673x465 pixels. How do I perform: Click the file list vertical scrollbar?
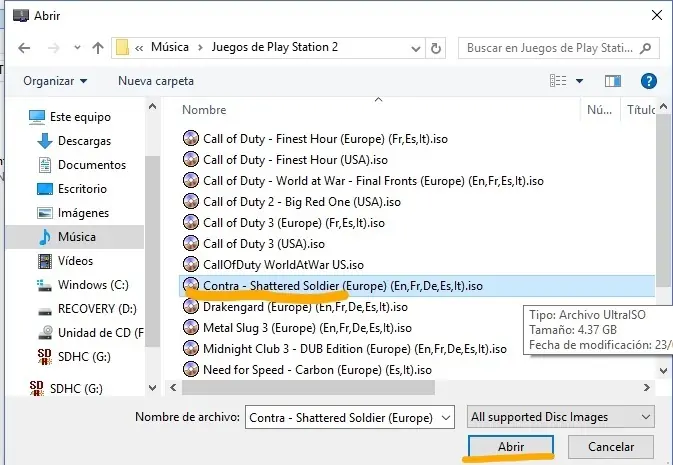[664, 201]
